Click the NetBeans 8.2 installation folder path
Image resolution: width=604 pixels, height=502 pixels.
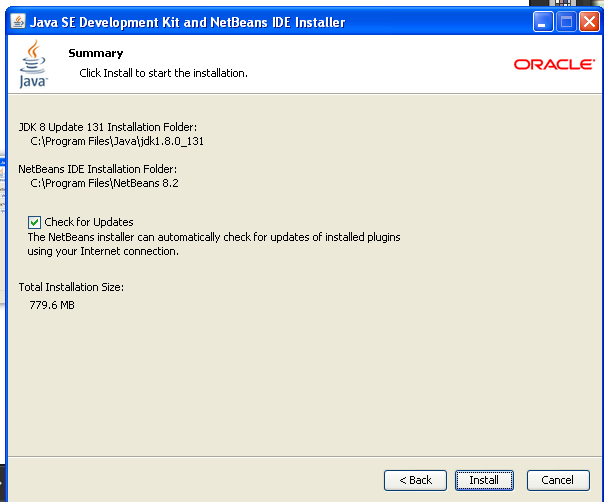104,183
